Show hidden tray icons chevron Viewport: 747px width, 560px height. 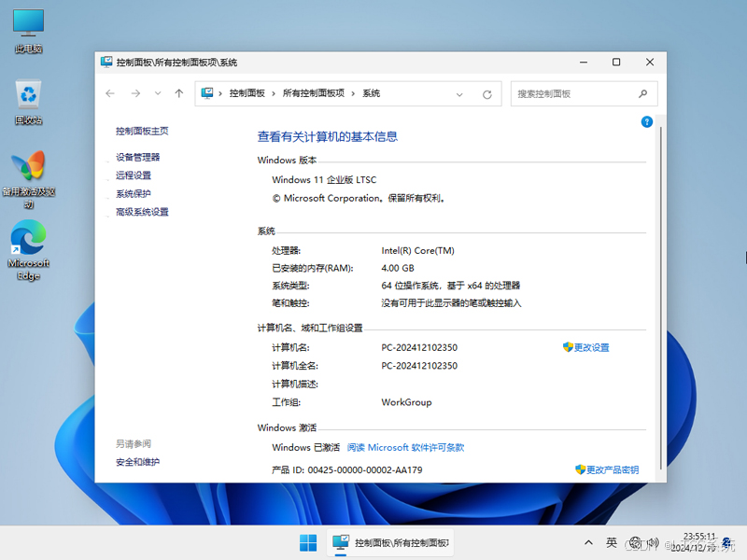coord(589,543)
